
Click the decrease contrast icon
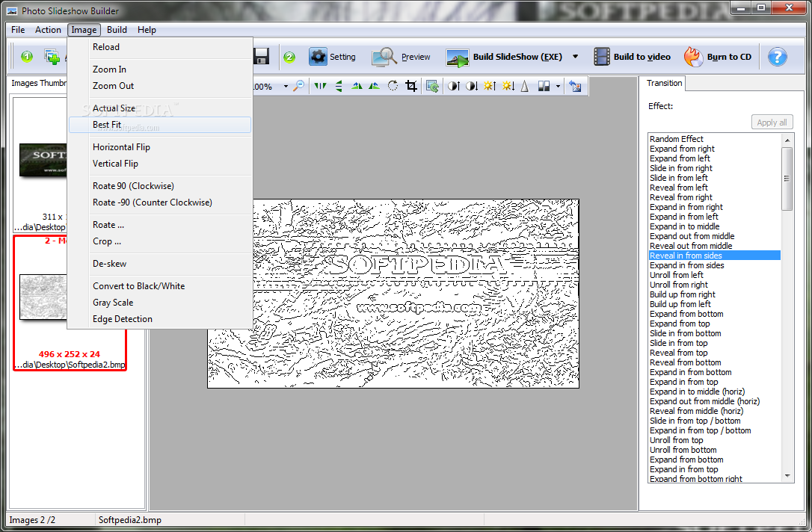[471, 86]
